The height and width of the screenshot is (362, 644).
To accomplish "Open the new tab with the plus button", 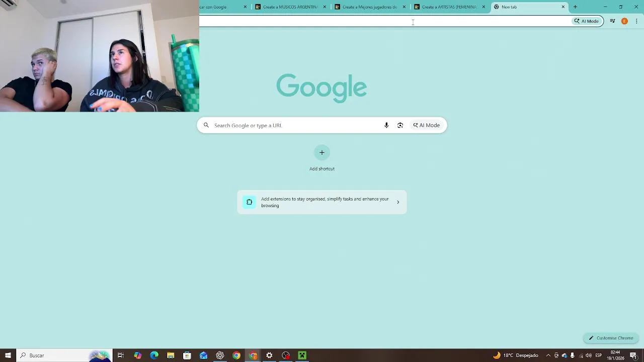I will (x=575, y=7).
